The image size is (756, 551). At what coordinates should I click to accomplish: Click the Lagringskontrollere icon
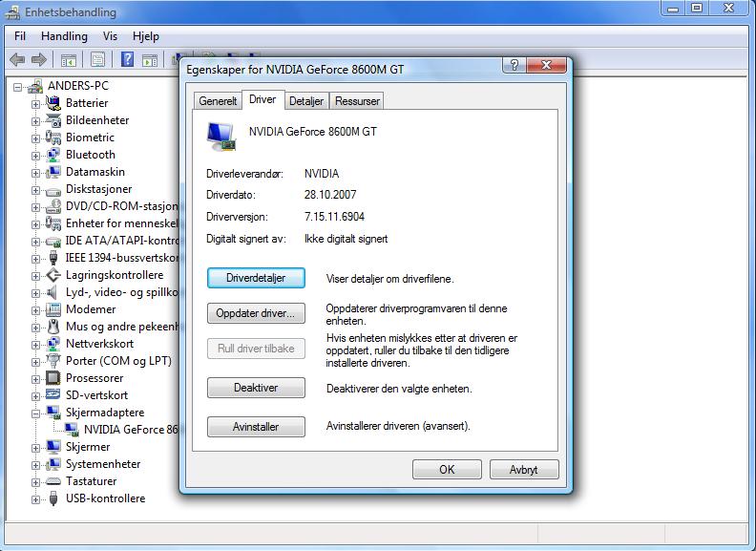click(x=53, y=275)
